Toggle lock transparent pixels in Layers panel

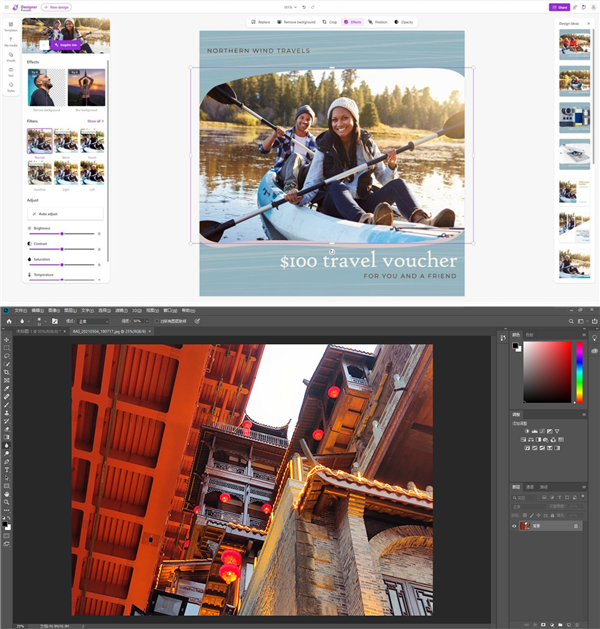tap(525, 515)
